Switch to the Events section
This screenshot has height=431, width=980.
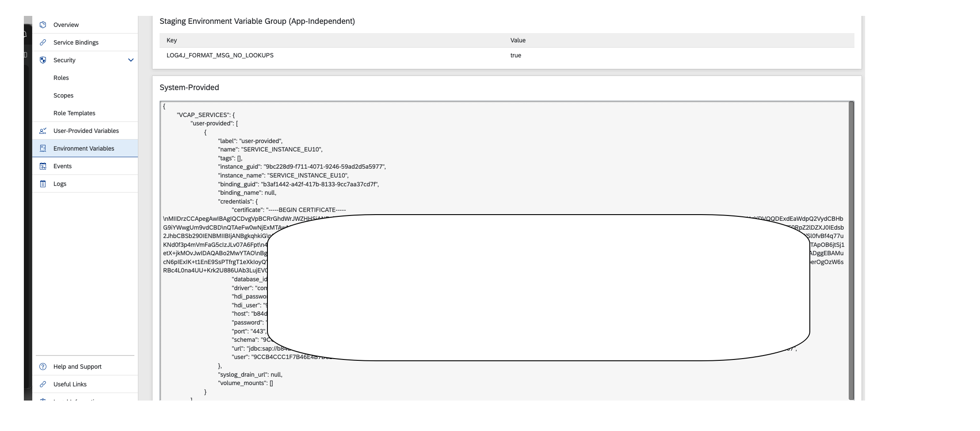pyautogui.click(x=62, y=166)
